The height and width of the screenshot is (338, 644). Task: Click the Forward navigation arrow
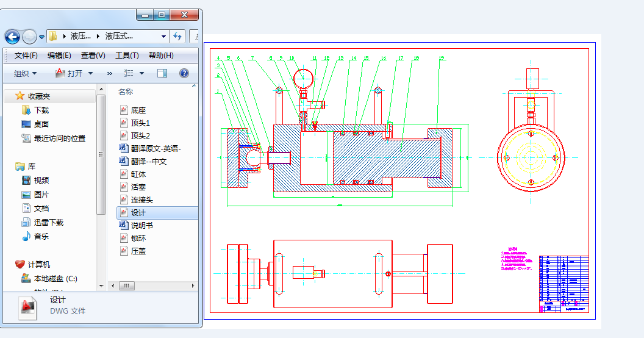(29, 37)
